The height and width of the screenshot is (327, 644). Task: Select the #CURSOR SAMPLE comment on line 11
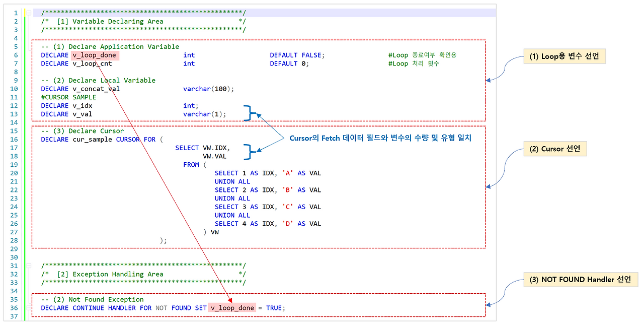tap(68, 97)
